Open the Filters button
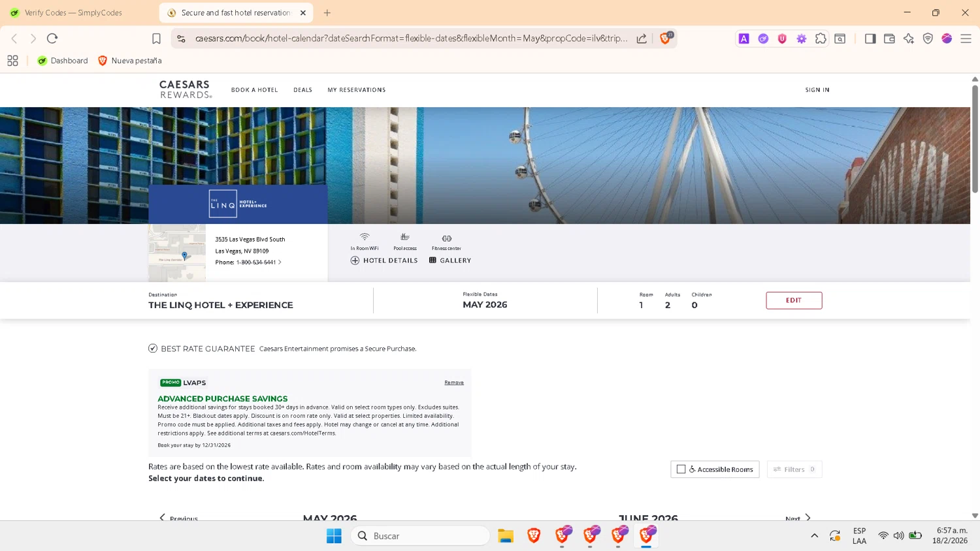 pyautogui.click(x=794, y=469)
